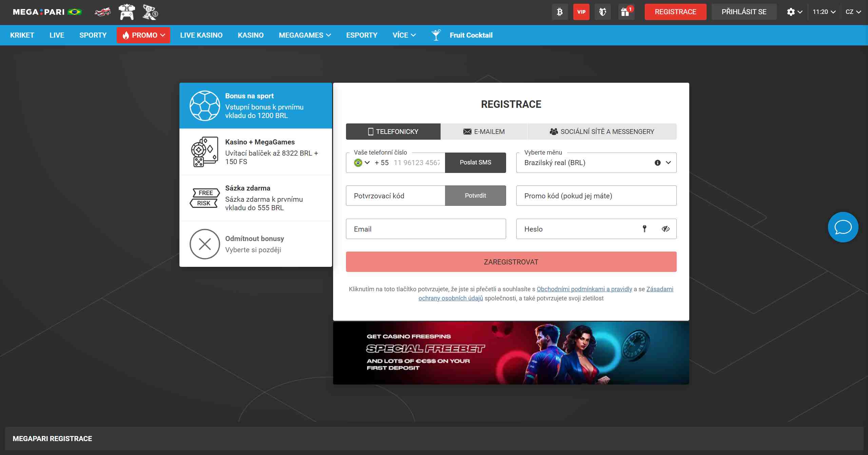The height and width of the screenshot is (455, 868).
Task: Expand the VÍCE menu
Action: pyautogui.click(x=404, y=35)
